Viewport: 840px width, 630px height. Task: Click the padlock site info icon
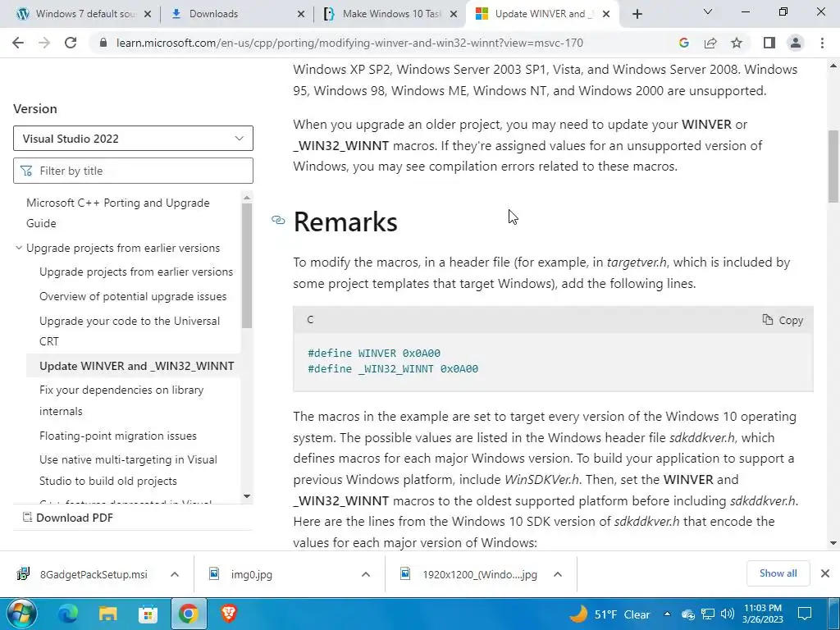(103, 43)
